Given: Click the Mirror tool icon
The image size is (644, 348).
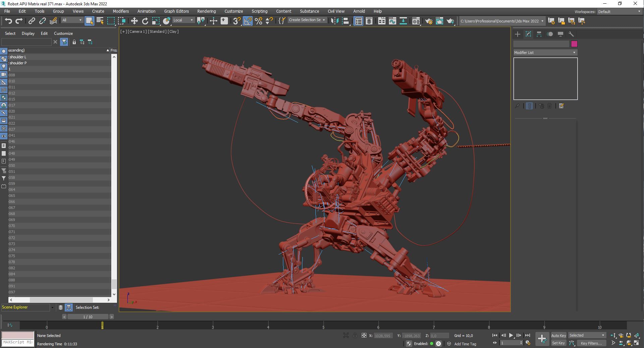Looking at the screenshot, I should pyautogui.click(x=334, y=21).
